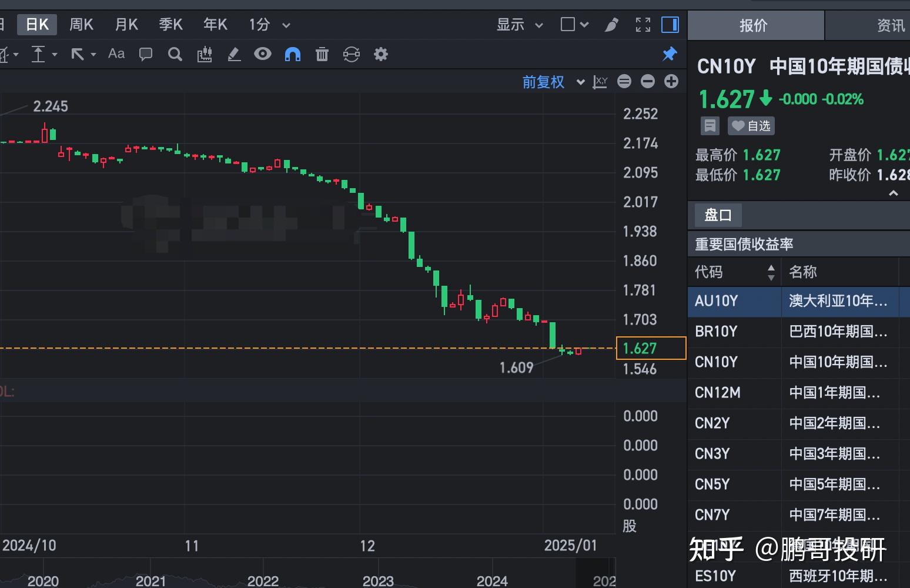Zoom out using the minus circle button
The height and width of the screenshot is (588, 910).
pos(647,81)
